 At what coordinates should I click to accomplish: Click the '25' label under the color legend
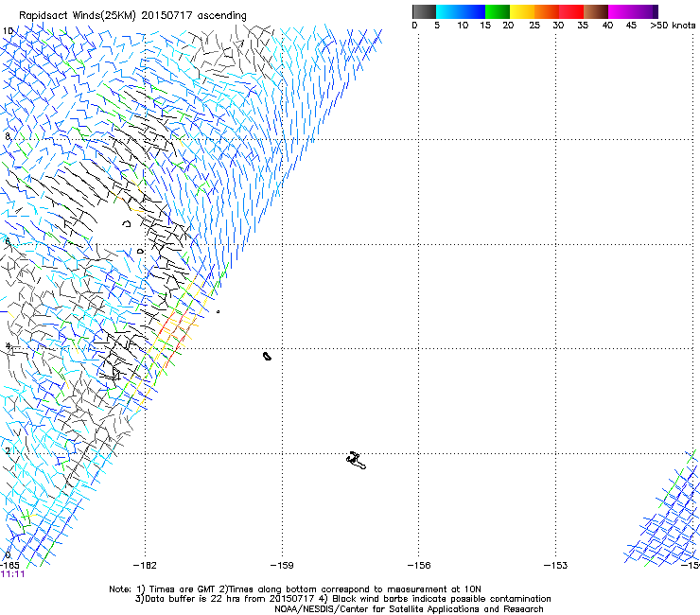click(534, 26)
